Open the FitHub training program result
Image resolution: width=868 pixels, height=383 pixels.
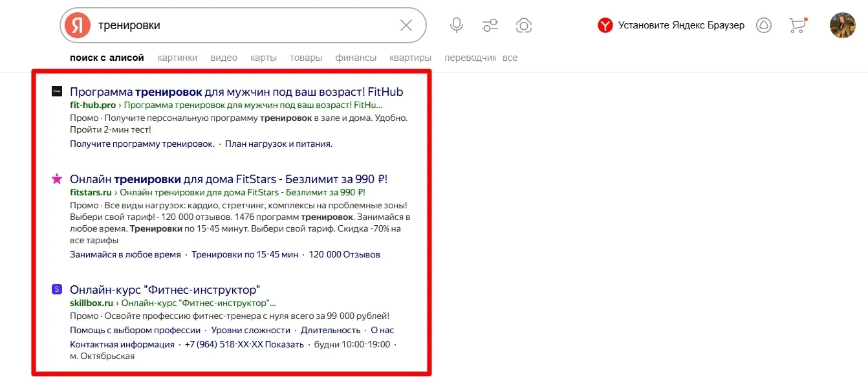236,91
